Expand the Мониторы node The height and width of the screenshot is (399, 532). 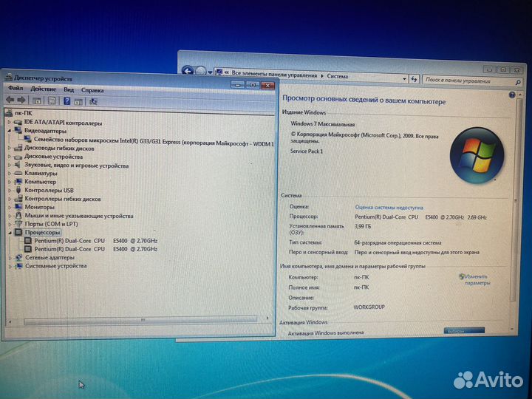tap(10, 207)
